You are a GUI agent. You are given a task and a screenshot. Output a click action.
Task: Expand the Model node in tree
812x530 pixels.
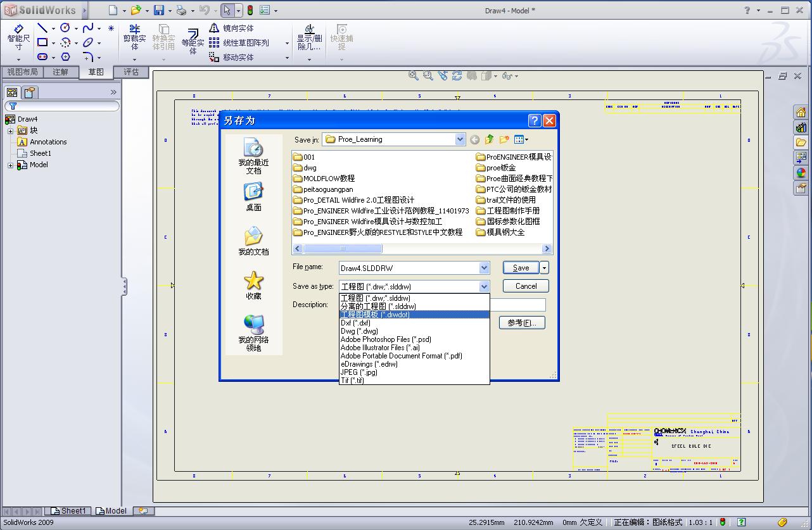click(10, 165)
